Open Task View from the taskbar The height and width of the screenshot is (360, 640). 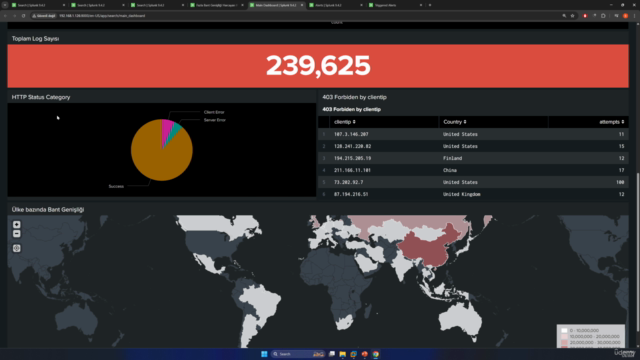click(332, 354)
